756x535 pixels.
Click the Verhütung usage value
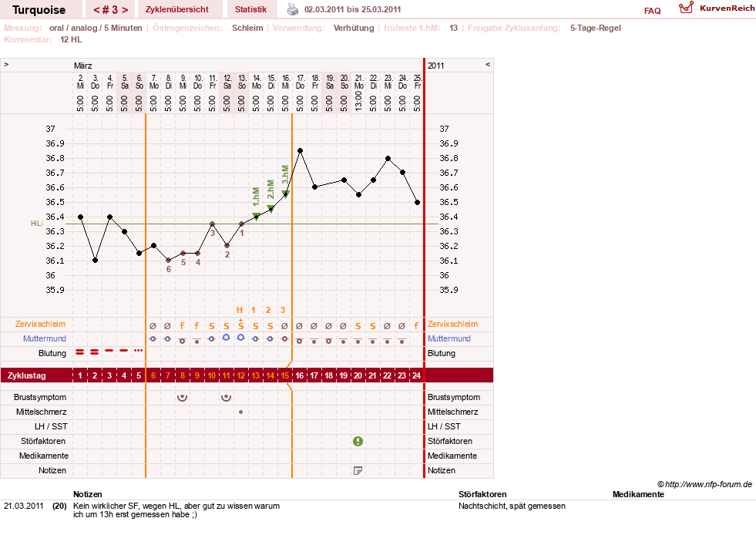354,28
